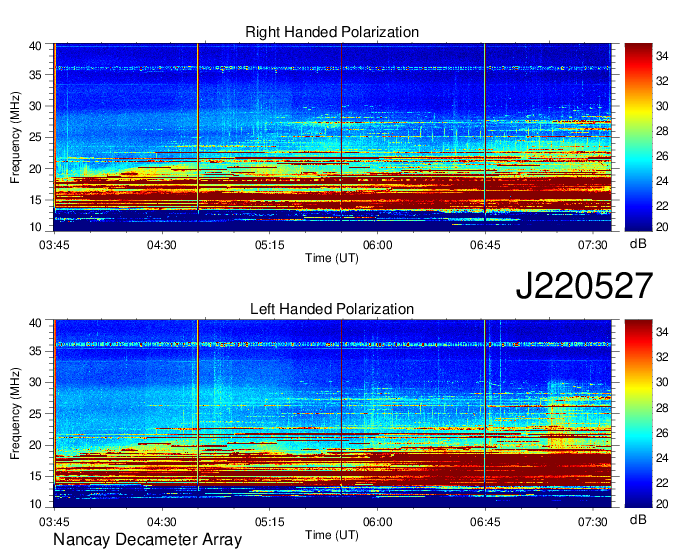
Task: Click the "Nancay Decameter Array" caption
Action: point(147,540)
